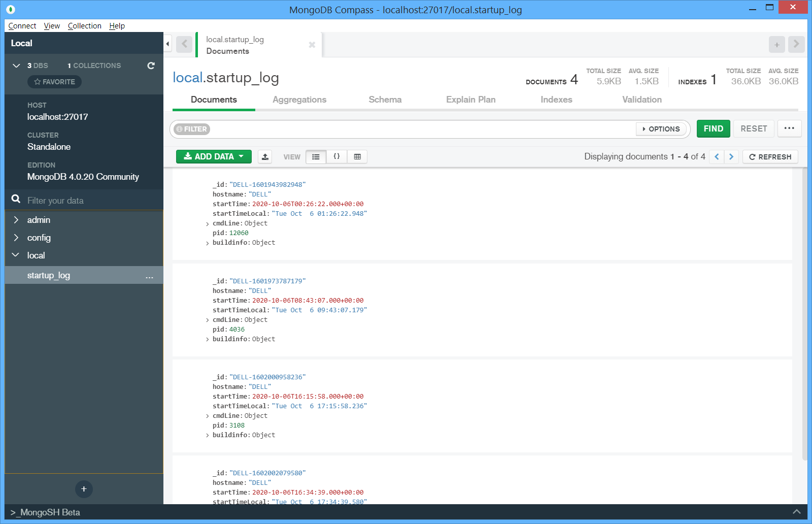Open the query history ellipsis menu
812x524 pixels.
789,128
